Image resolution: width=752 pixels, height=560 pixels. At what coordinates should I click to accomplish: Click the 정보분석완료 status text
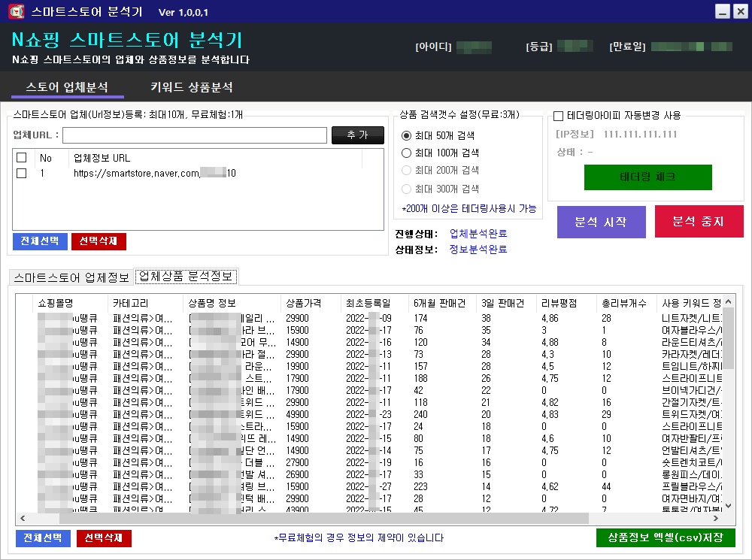point(478,250)
